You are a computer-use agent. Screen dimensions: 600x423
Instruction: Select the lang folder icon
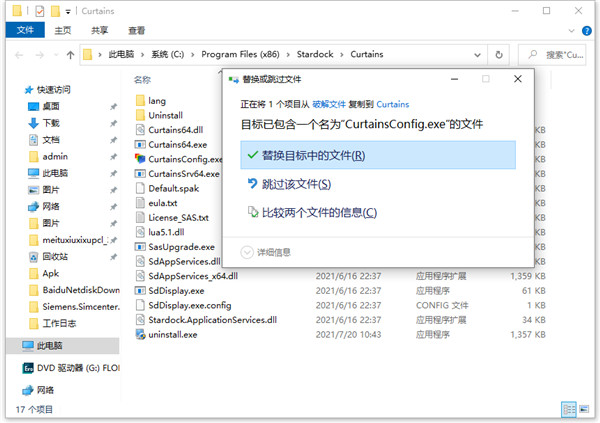[140, 101]
